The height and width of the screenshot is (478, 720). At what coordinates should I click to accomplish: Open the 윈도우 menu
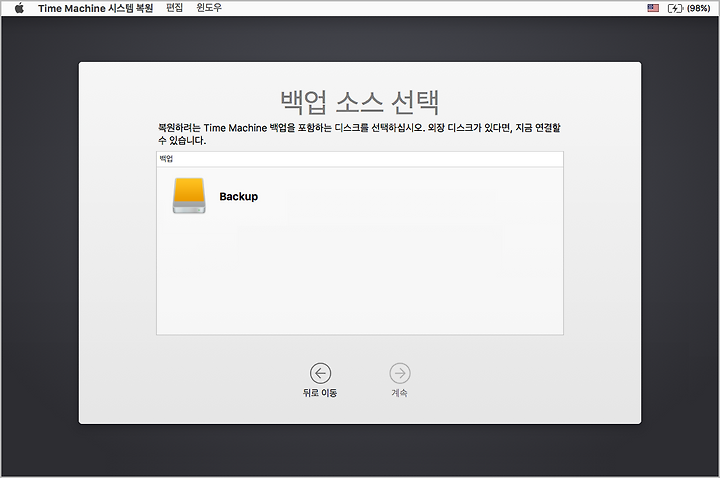click(x=209, y=8)
